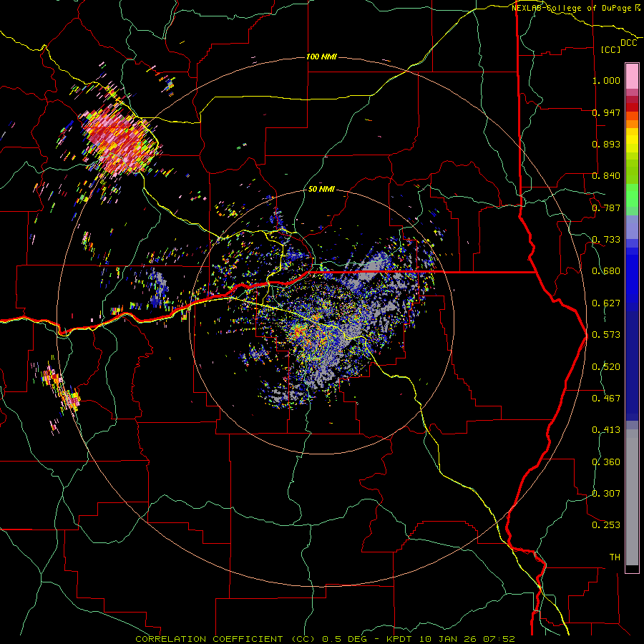Select the 0.520 legend value
The height and width of the screenshot is (644, 644).
click(606, 367)
